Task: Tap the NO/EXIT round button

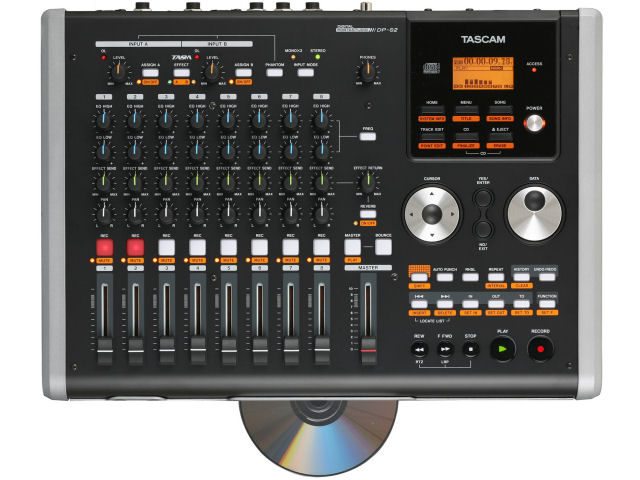Action: 483,229
